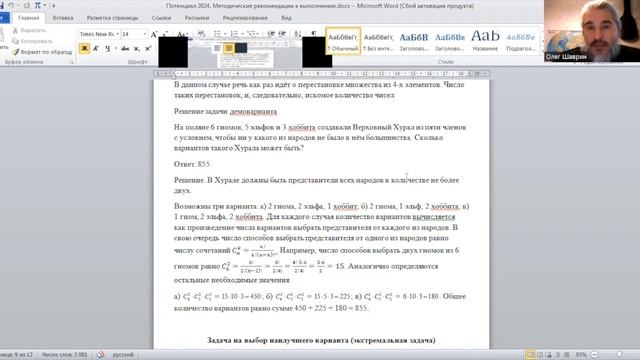Select the Обычный style
Screen dimensions: 640x360
(x=343, y=41)
